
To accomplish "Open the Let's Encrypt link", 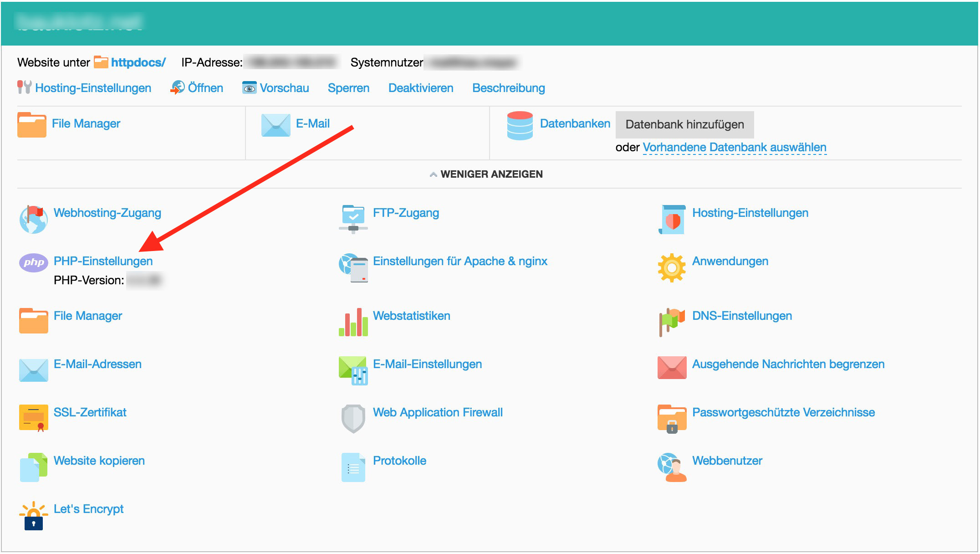I will (89, 509).
